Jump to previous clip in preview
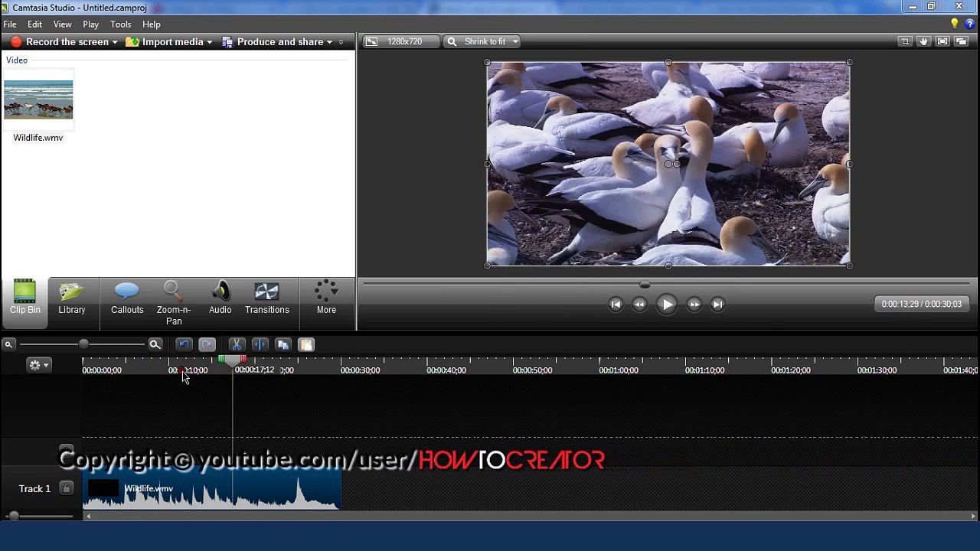Viewport: 980px width, 551px height. click(616, 305)
